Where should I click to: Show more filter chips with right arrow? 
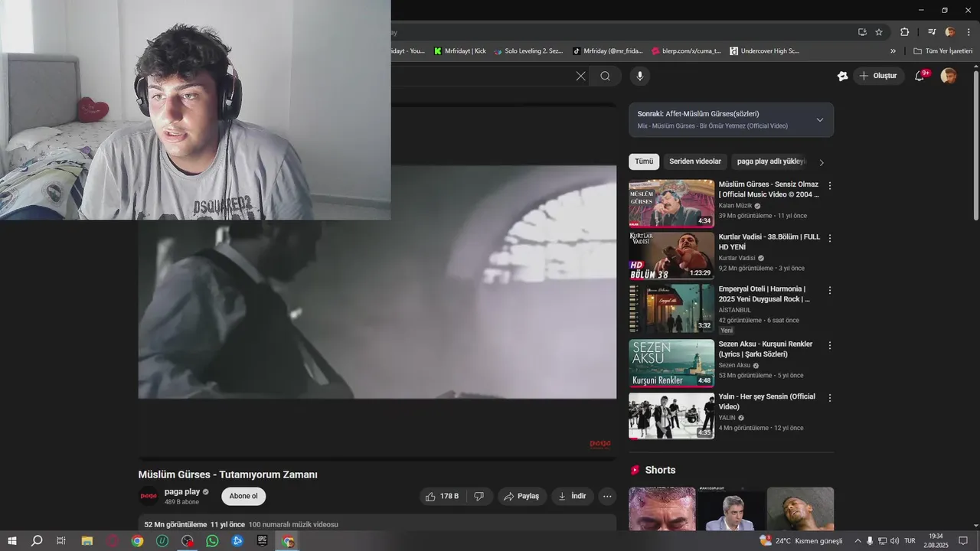(822, 162)
